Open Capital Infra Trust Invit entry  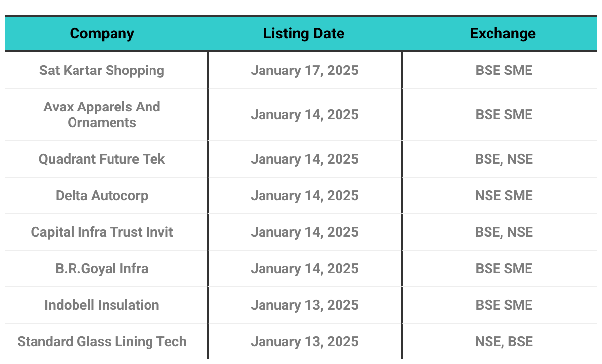click(x=102, y=232)
